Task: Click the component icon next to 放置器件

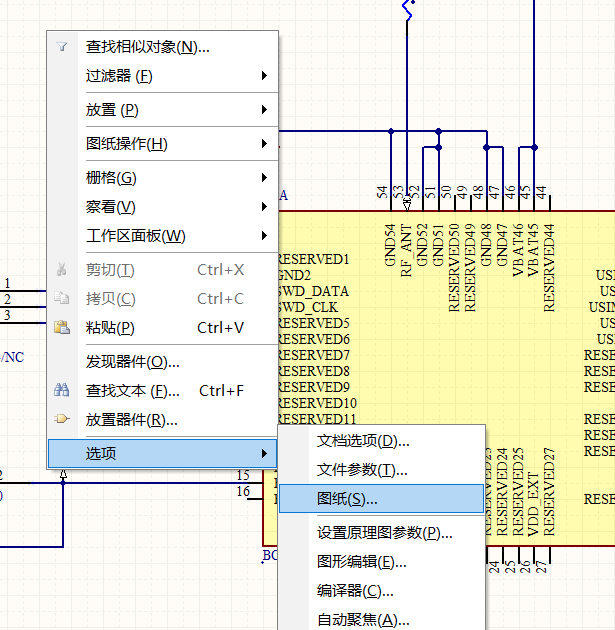Action: (62, 419)
